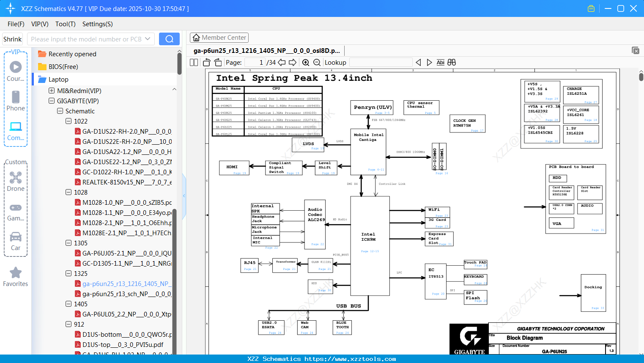
Task: Go to previous page arrow
Action: tap(282, 63)
